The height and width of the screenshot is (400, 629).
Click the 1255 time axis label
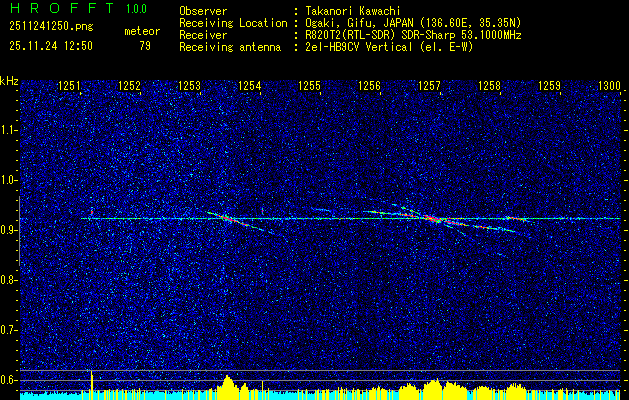point(309,86)
